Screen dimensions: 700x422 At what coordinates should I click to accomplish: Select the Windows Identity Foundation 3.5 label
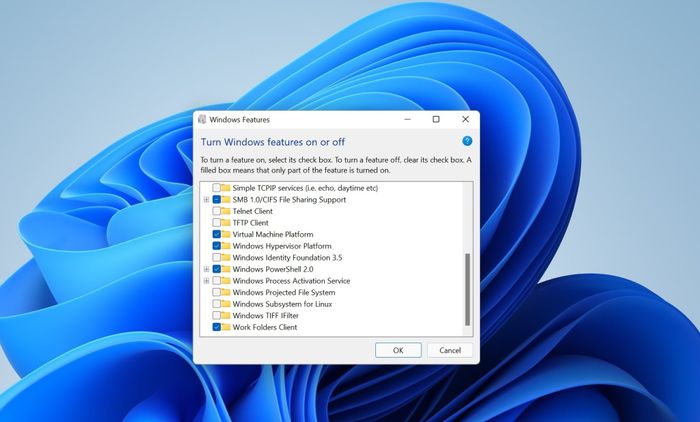pos(287,257)
